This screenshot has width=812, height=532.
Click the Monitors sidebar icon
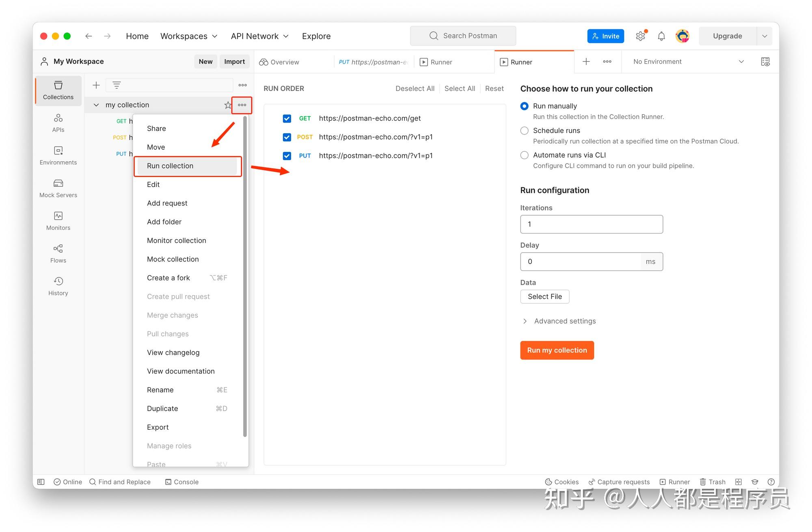(x=58, y=221)
